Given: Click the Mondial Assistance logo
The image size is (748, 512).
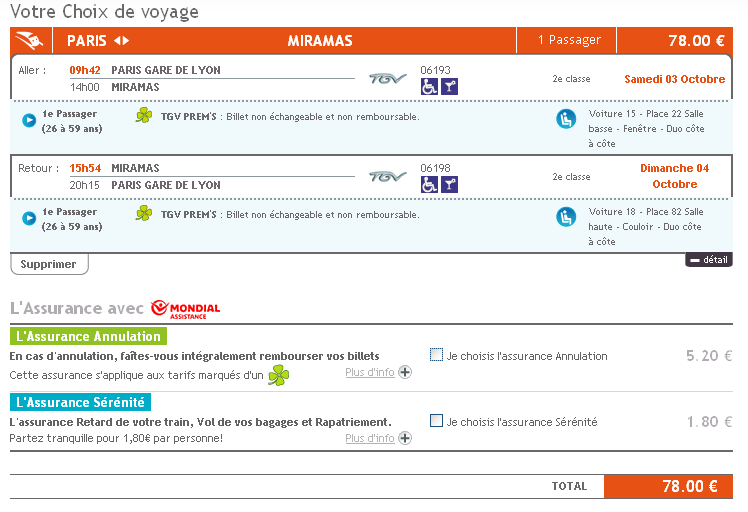Looking at the screenshot, I should pyautogui.click(x=185, y=309).
